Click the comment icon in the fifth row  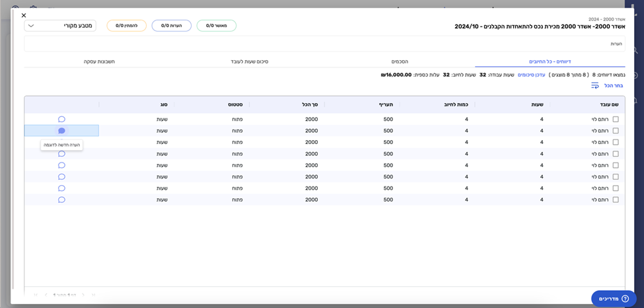coord(61,165)
